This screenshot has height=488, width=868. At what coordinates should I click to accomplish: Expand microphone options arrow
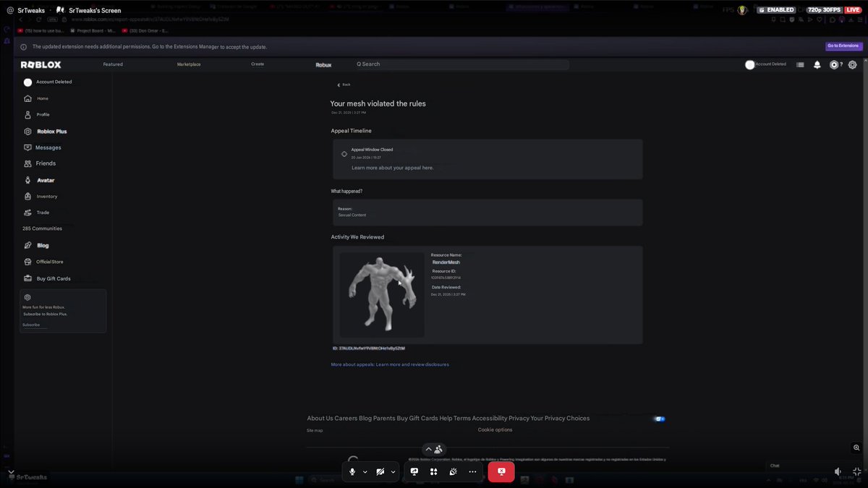coord(365,471)
